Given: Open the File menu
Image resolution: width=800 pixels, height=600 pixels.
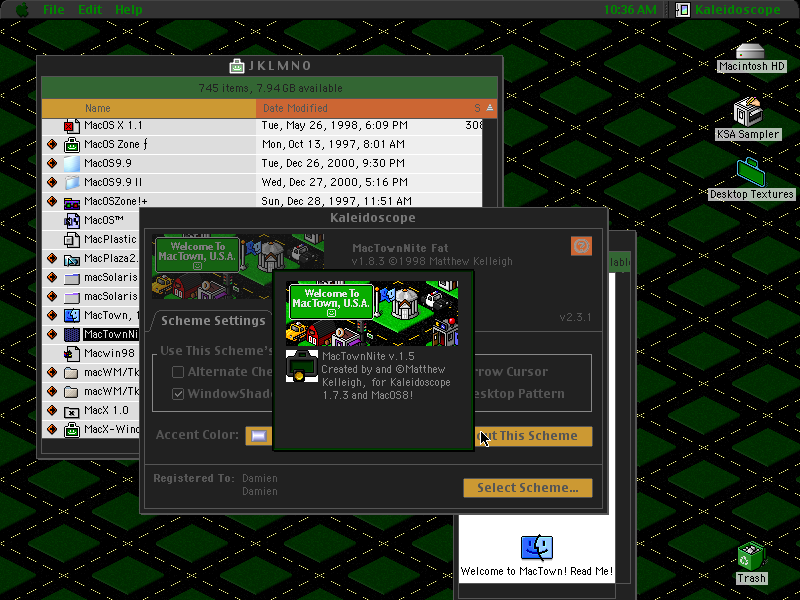Looking at the screenshot, I should [54, 10].
